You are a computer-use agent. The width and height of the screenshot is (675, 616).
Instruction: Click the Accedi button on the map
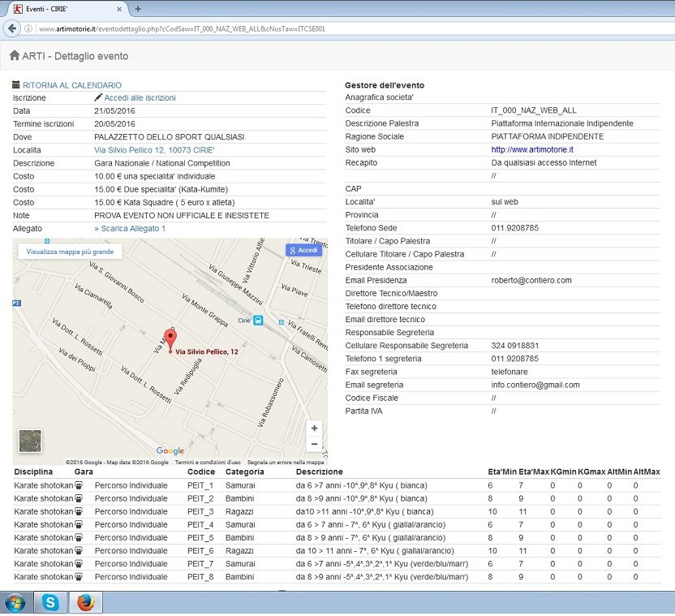pos(303,251)
